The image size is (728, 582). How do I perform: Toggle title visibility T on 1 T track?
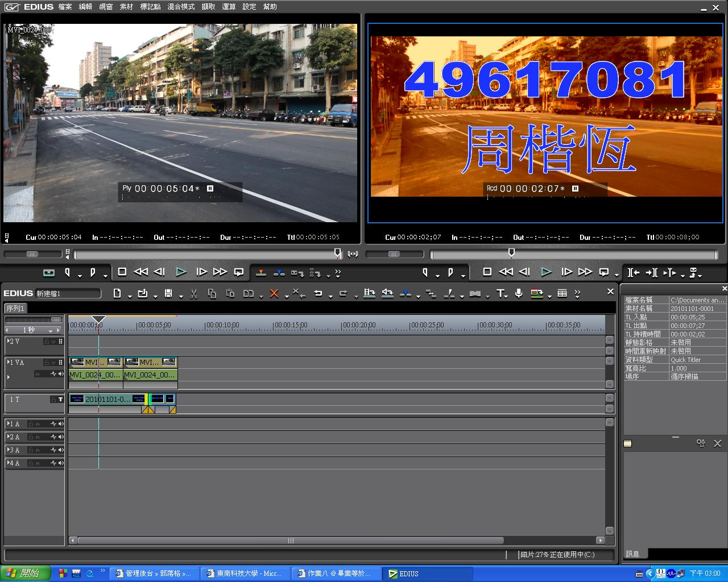(60, 400)
